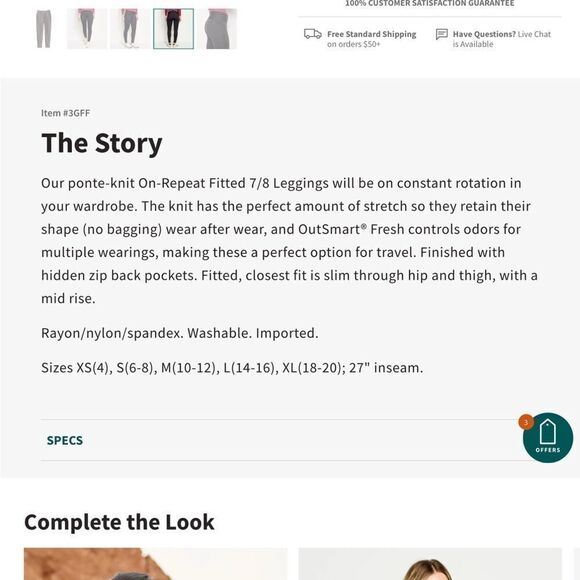580x580 pixels.
Task: Click the live chat bubble icon
Action: point(442,34)
